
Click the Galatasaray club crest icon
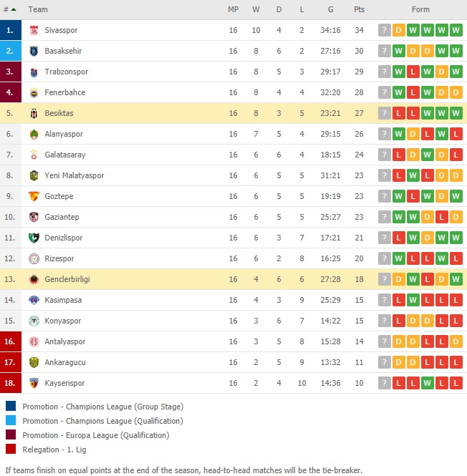pyautogui.click(x=34, y=155)
